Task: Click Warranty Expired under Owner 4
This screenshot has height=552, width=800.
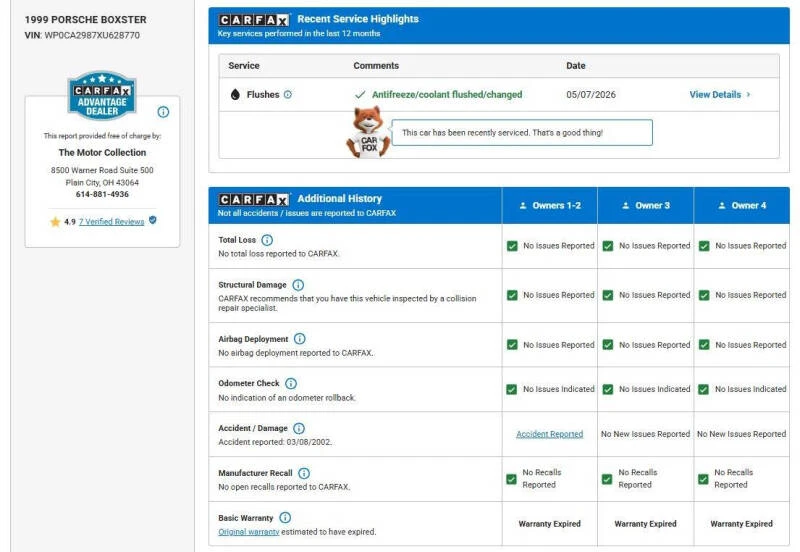Action: [x=741, y=524]
